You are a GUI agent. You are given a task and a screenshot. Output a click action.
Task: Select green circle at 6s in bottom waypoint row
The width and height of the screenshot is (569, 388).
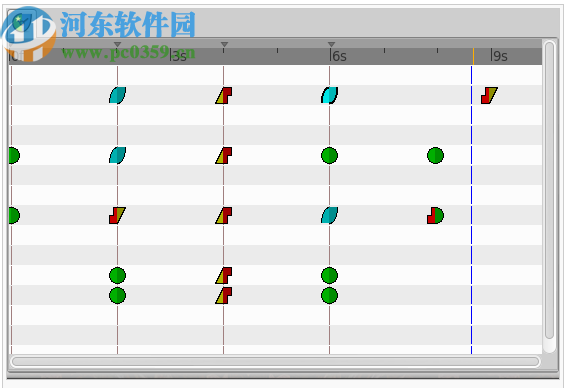click(329, 295)
